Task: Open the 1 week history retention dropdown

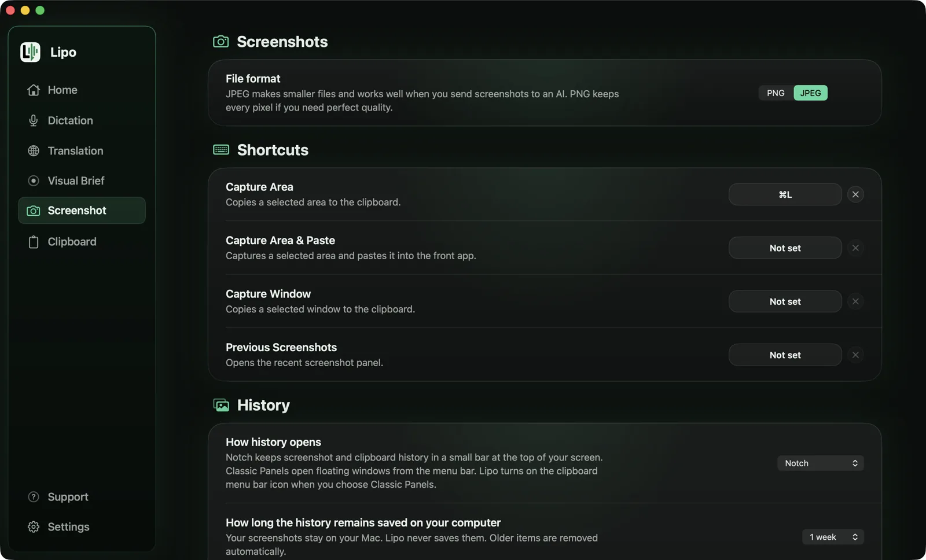Action: click(x=833, y=537)
